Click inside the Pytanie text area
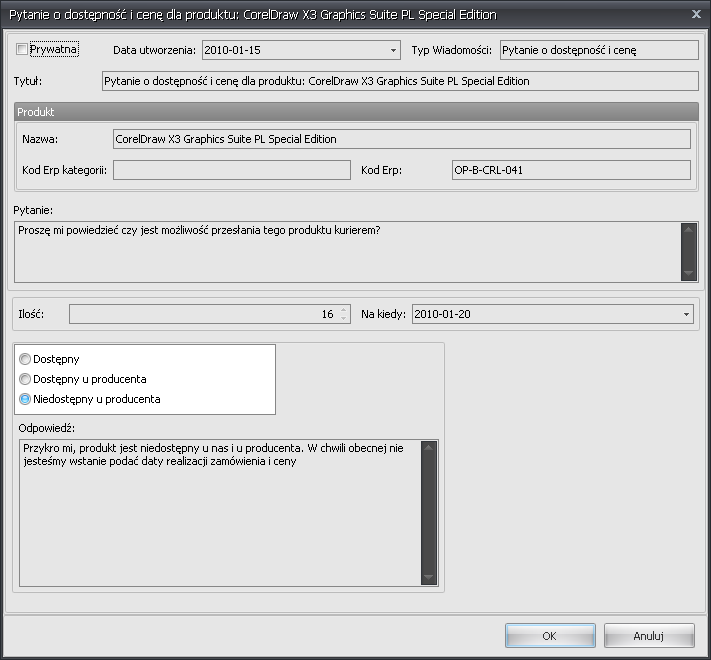Viewport: 711px width, 660px height. [x=347, y=252]
